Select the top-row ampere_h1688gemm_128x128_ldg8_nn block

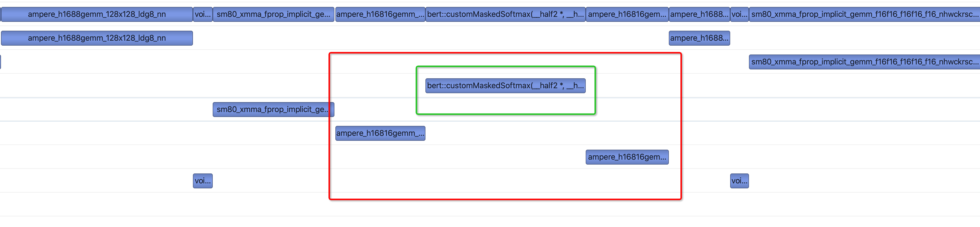click(97, 14)
